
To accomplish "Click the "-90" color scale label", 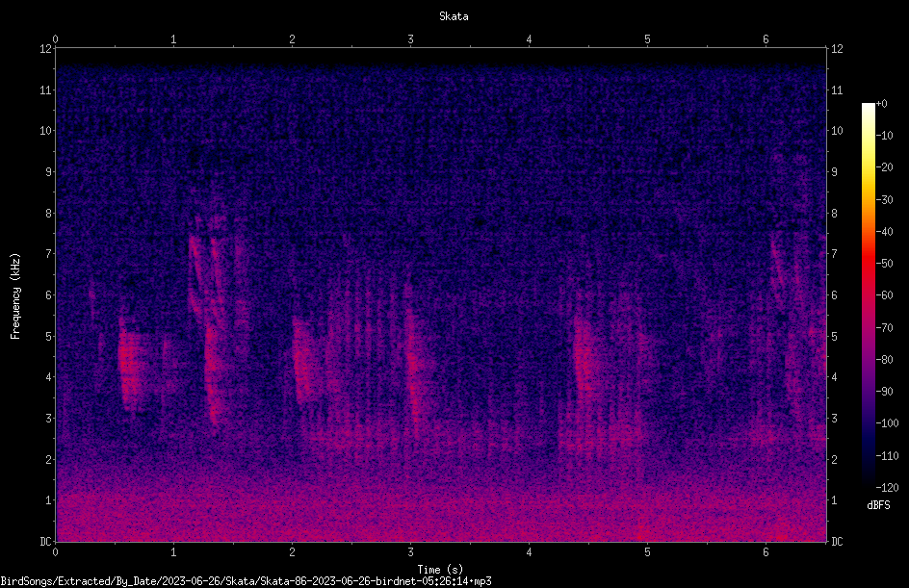I will pos(885,392).
